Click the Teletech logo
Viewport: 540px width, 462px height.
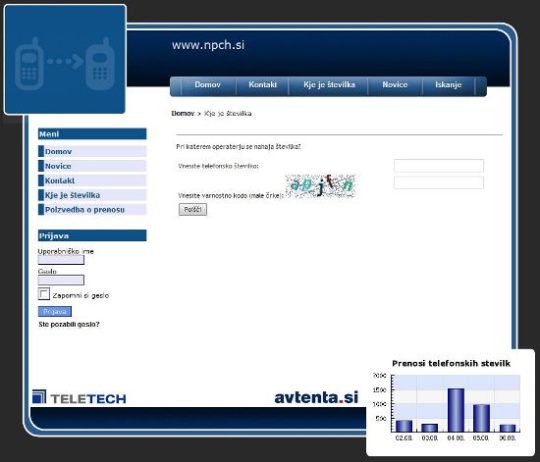[79, 397]
